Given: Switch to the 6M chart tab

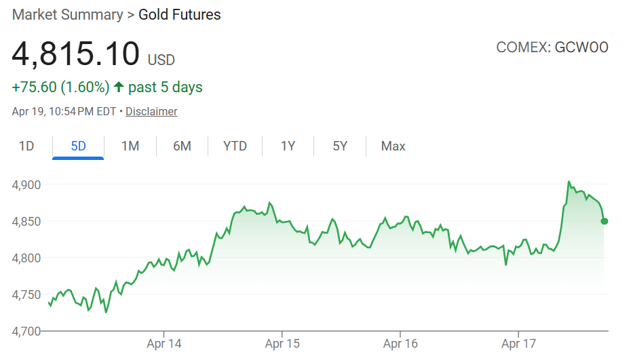Looking at the screenshot, I should point(182,146).
